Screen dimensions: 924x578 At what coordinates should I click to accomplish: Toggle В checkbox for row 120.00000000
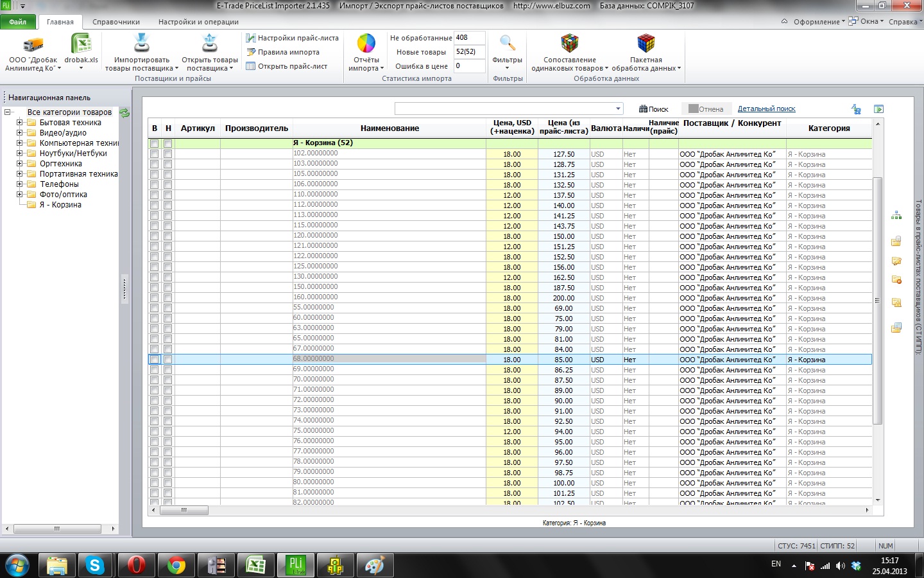click(155, 236)
